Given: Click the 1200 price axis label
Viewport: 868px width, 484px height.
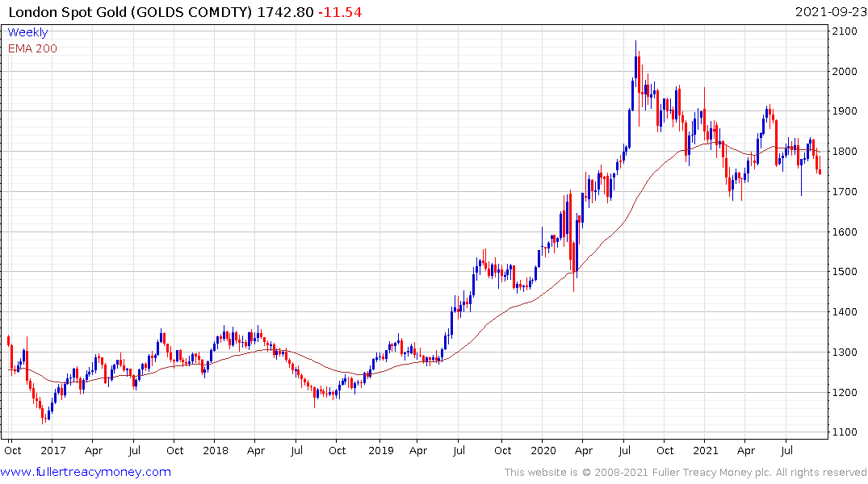Looking at the screenshot, I should coord(845,393).
